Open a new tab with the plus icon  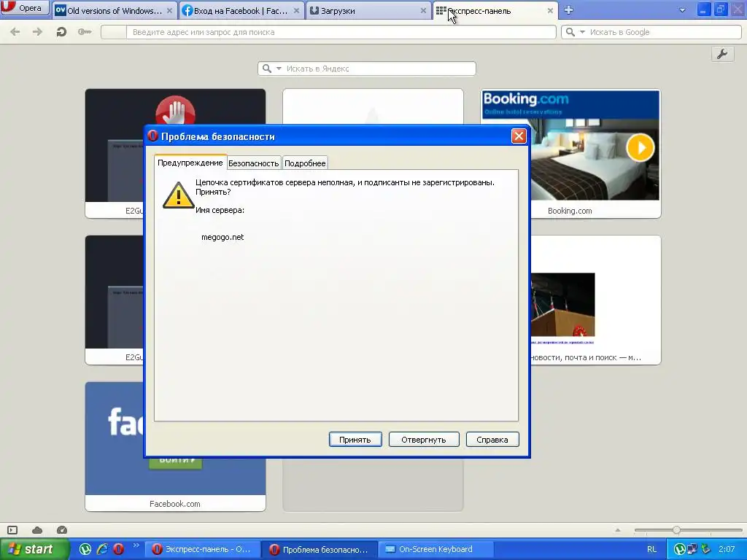point(568,10)
